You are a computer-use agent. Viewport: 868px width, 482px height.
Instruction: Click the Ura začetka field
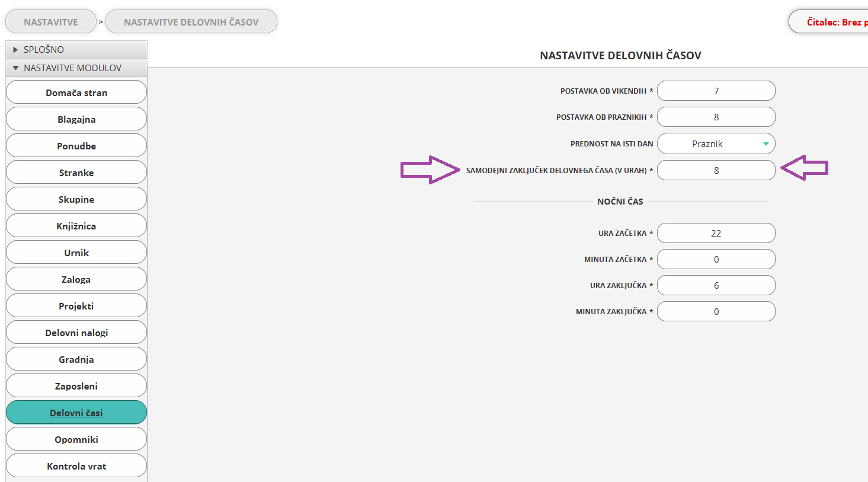coord(716,233)
